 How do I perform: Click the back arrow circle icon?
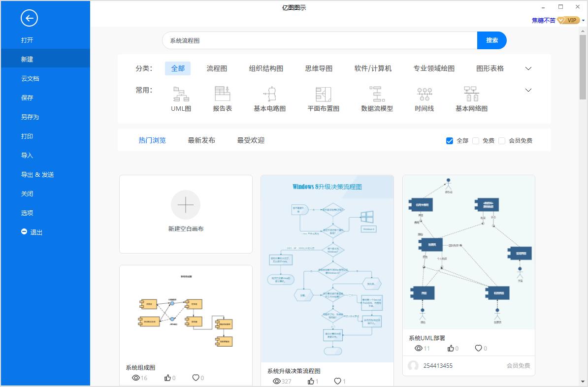pos(30,18)
